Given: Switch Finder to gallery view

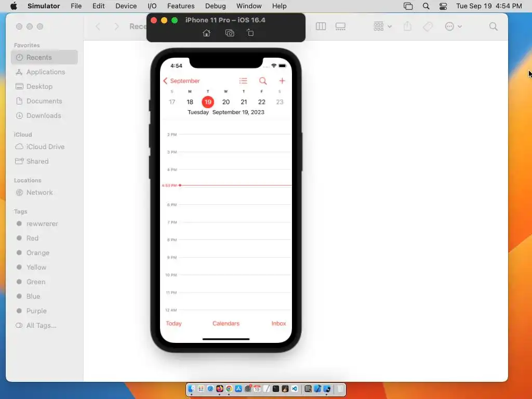Looking at the screenshot, I should pos(340,26).
